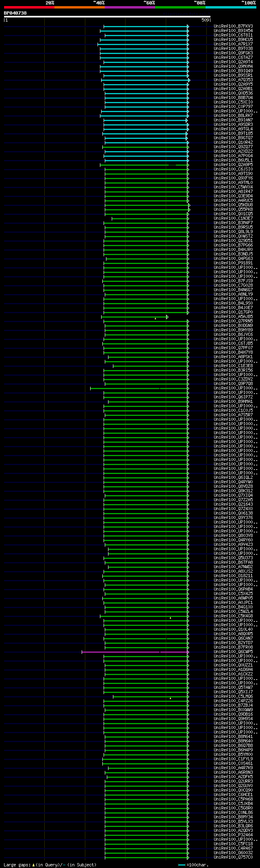
Task: Open the UniRef100_B9IH54 hit label
Action: (233, 31)
